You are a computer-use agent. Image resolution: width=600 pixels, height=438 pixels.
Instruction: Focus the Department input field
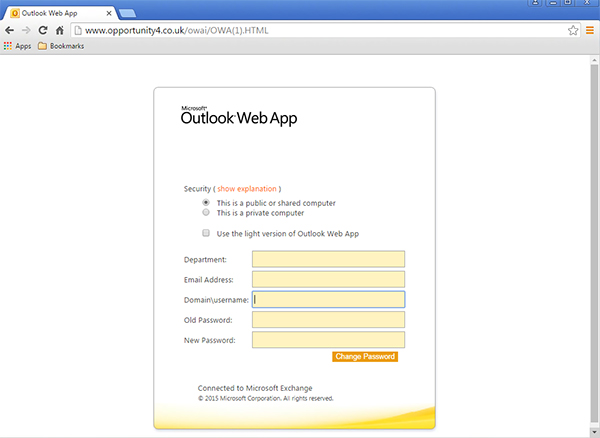(x=328, y=259)
